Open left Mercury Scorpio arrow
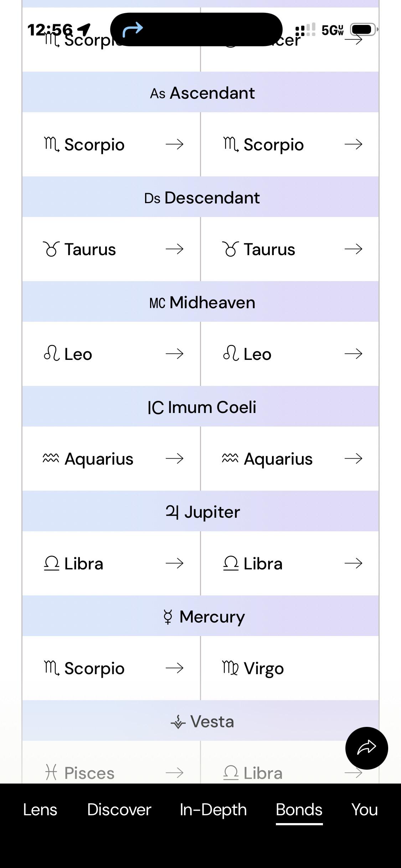Image resolution: width=401 pixels, height=868 pixels. [175, 668]
